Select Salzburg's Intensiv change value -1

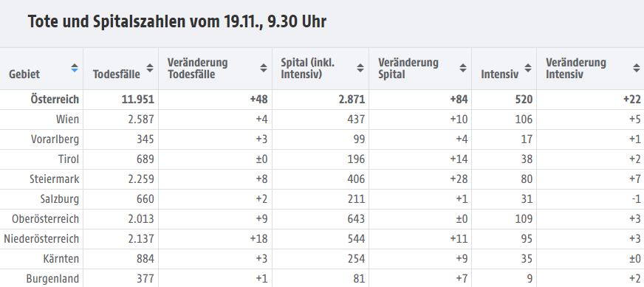tap(636, 199)
